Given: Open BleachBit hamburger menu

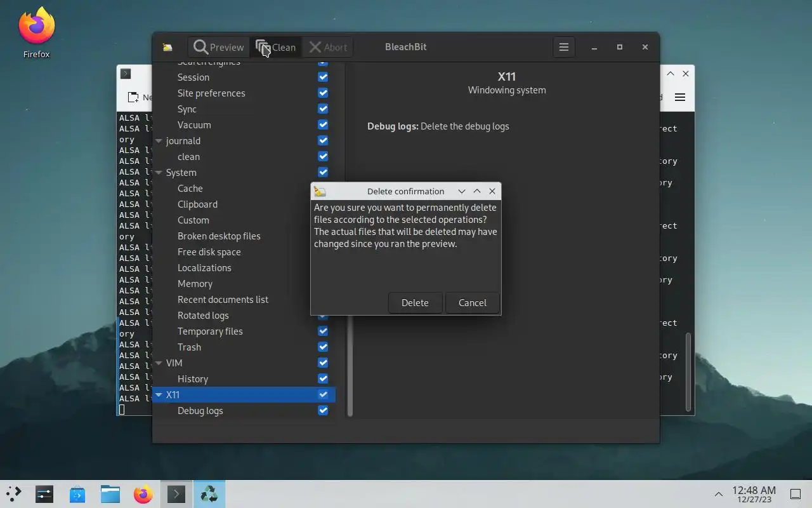Looking at the screenshot, I should (x=563, y=47).
